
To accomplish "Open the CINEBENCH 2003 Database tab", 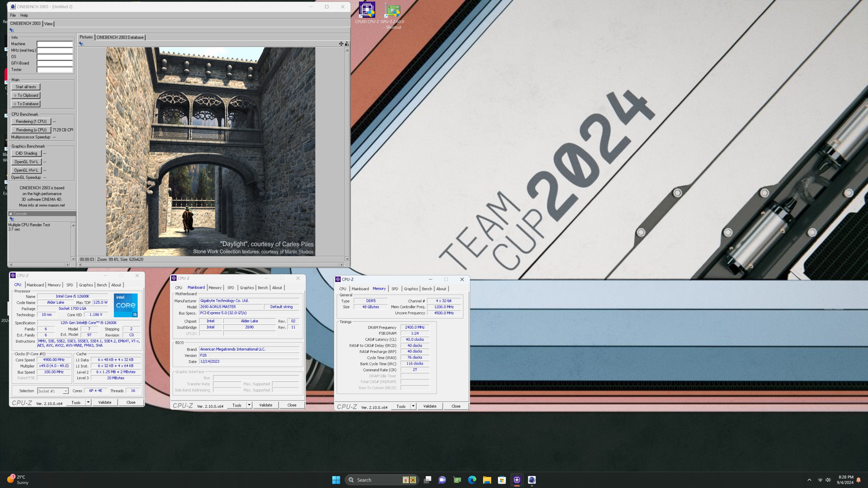I will click(x=120, y=37).
